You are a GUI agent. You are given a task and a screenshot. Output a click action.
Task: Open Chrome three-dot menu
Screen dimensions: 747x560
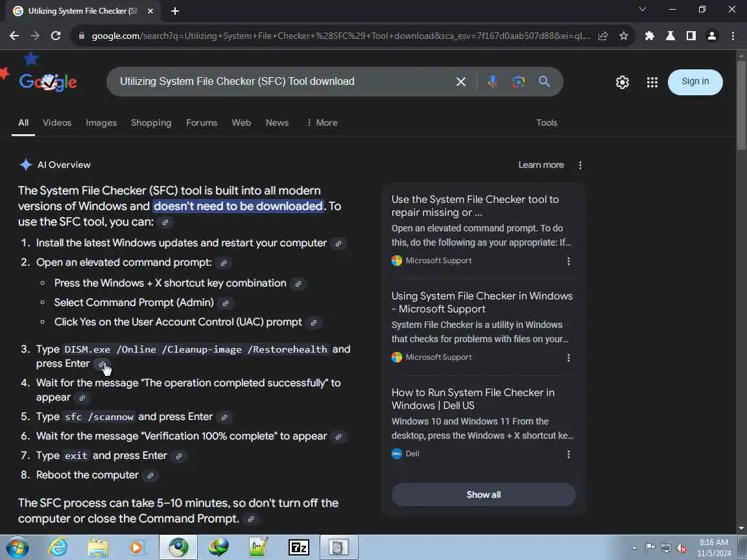[733, 36]
